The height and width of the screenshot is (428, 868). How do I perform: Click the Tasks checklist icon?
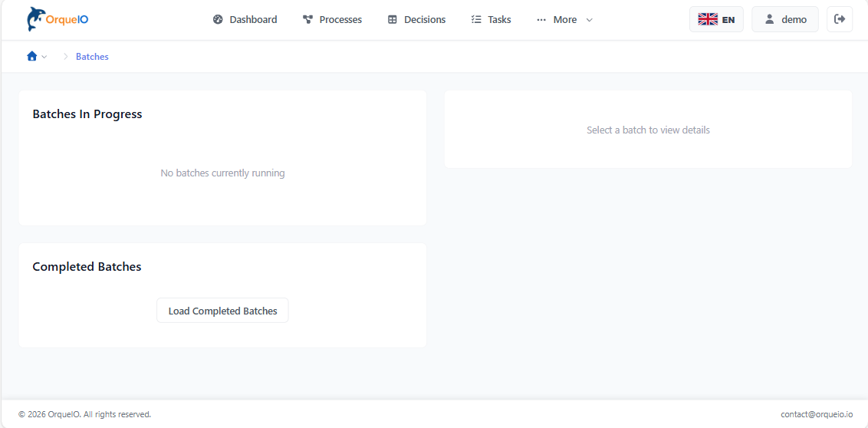click(476, 19)
